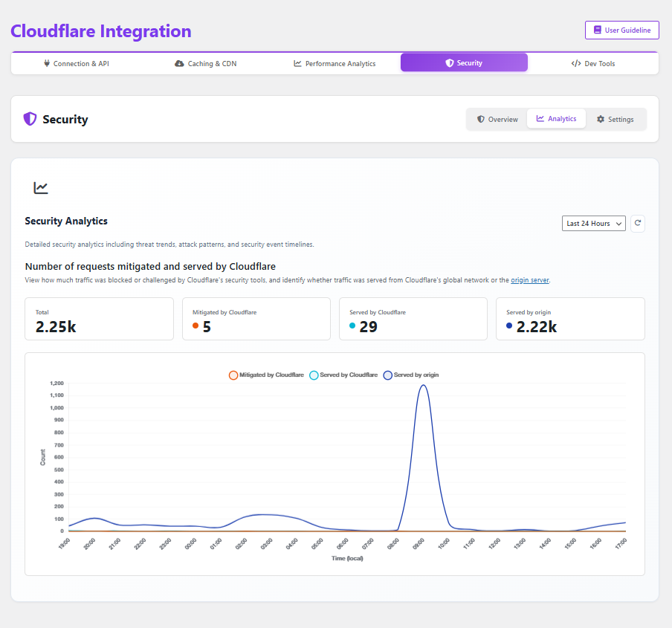Open the Last 24 Hours dropdown

[x=594, y=224]
